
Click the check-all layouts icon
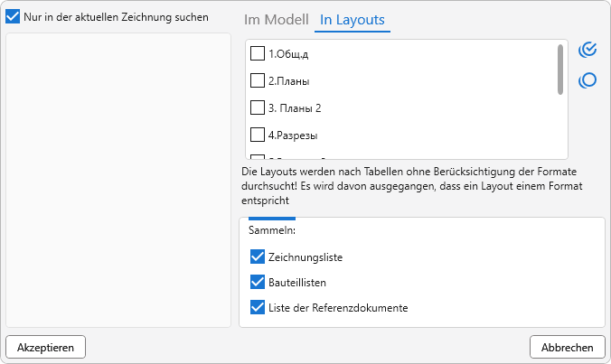[587, 50]
